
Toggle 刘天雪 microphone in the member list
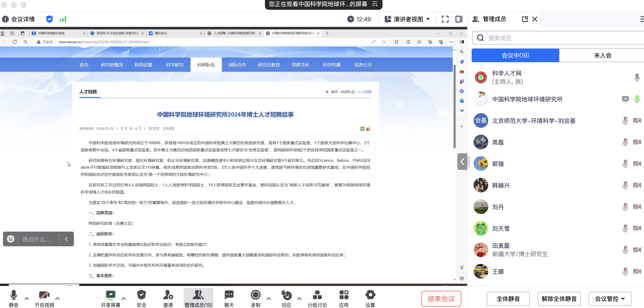[x=625, y=228]
